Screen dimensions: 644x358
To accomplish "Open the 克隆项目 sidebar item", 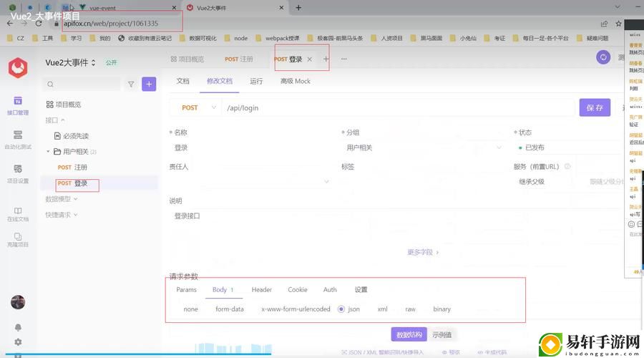I will tap(18, 240).
